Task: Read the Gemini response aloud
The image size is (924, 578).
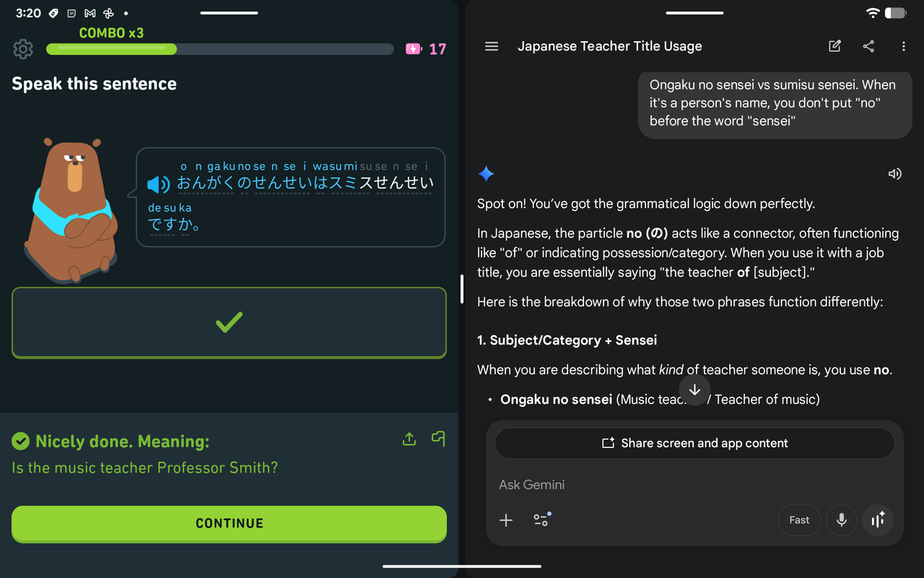Action: pos(895,173)
